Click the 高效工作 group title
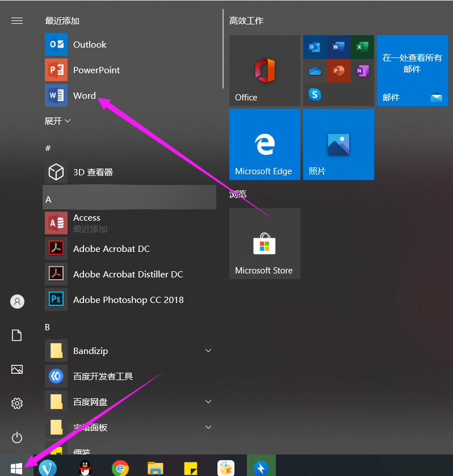The height and width of the screenshot is (476, 453). [x=246, y=20]
